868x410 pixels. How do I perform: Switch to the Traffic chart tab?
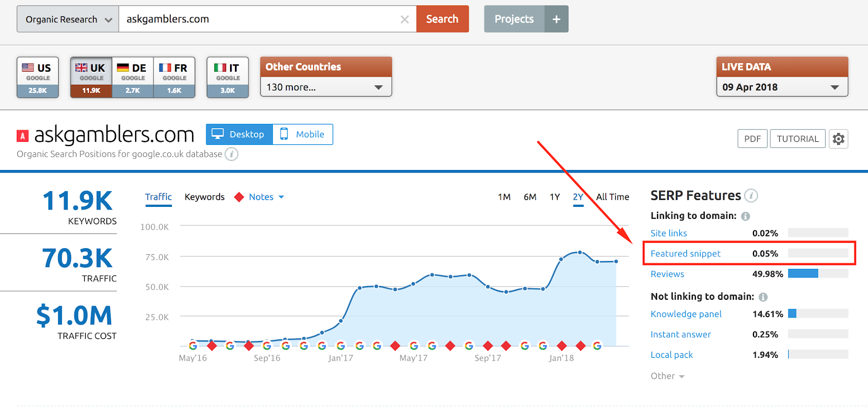[x=158, y=197]
